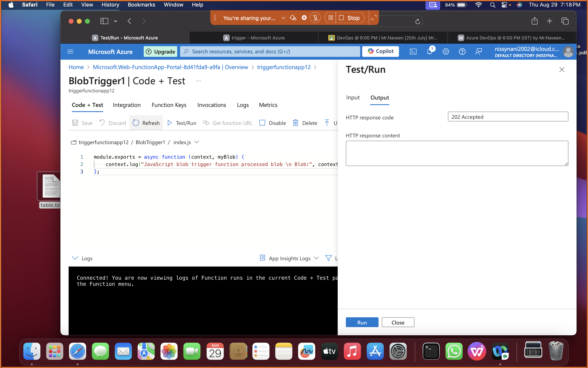Click the account avatar picture

tap(568, 52)
